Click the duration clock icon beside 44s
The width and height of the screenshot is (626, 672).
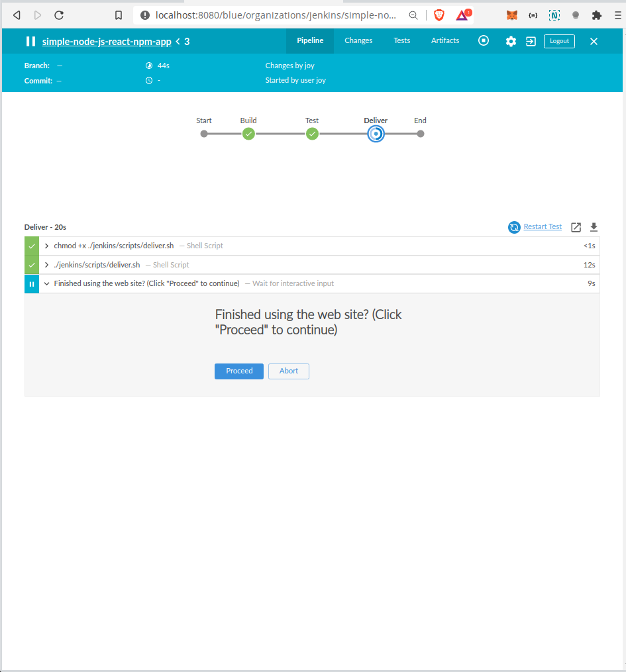(x=149, y=66)
